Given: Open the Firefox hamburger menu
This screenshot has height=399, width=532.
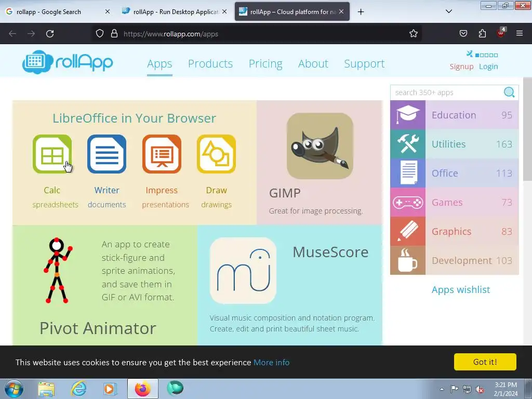Looking at the screenshot, I should click(x=520, y=34).
